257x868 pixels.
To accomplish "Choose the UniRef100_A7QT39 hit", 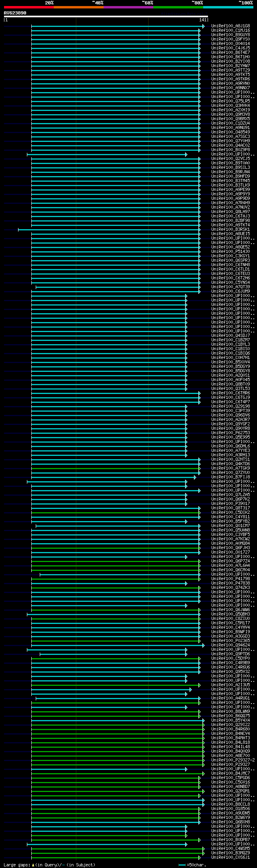I will pos(230,287).
